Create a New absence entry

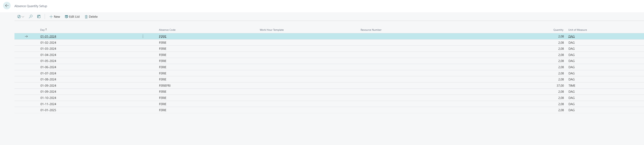pyautogui.click(x=55, y=17)
